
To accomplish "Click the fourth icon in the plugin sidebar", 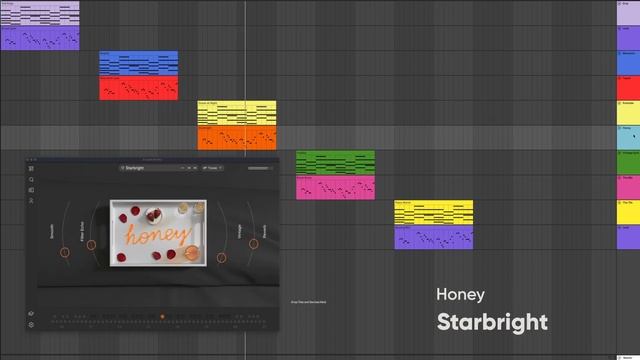I will pos(31,200).
